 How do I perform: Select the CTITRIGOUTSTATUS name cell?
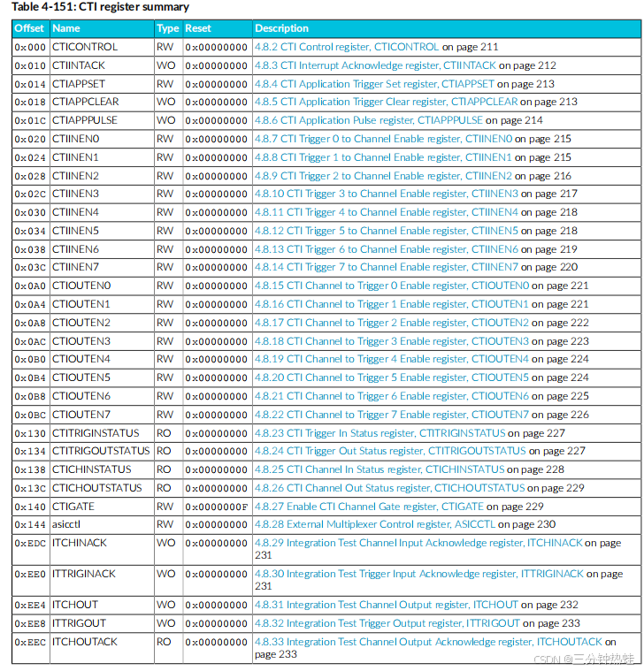(x=101, y=451)
